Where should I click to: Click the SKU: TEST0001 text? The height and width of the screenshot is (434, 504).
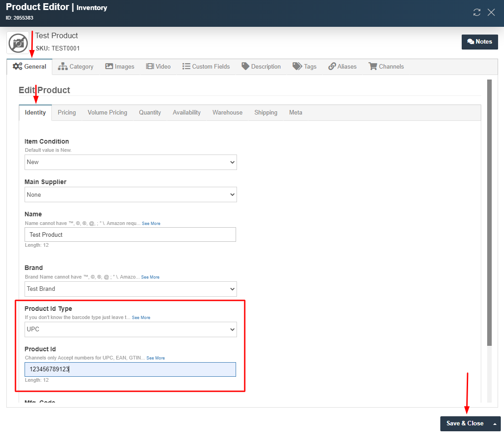click(x=57, y=49)
